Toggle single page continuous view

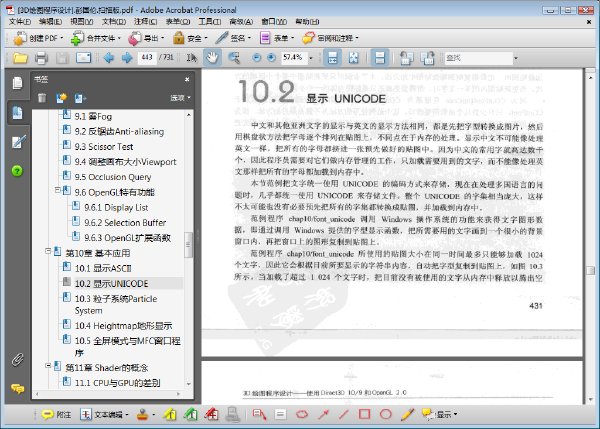coord(380,58)
